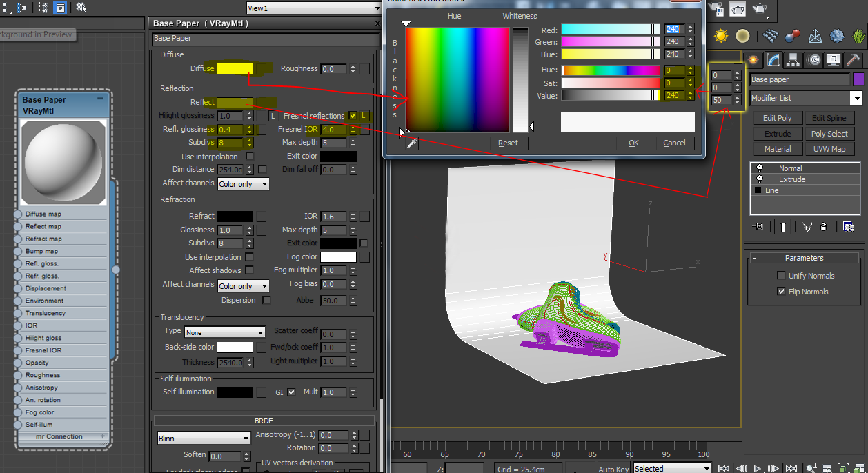The width and height of the screenshot is (868, 473).
Task: Click Go to End playback icon
Action: coord(792,468)
